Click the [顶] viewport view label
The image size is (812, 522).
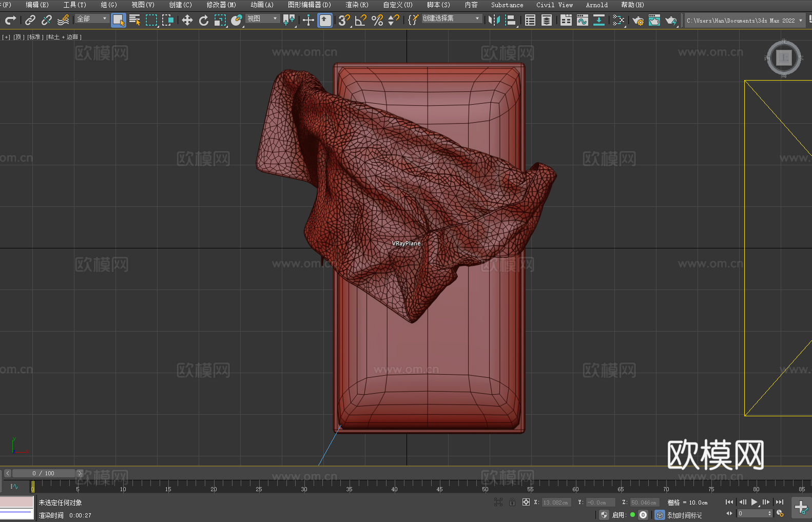18,37
